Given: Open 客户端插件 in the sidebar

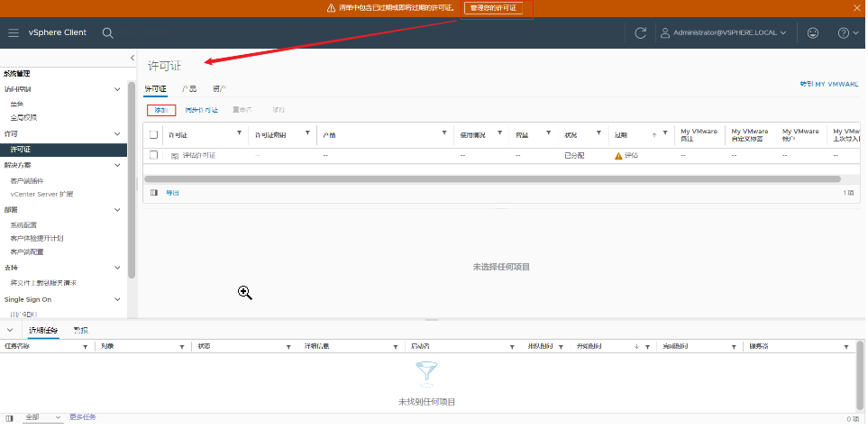Looking at the screenshot, I should point(26,181).
